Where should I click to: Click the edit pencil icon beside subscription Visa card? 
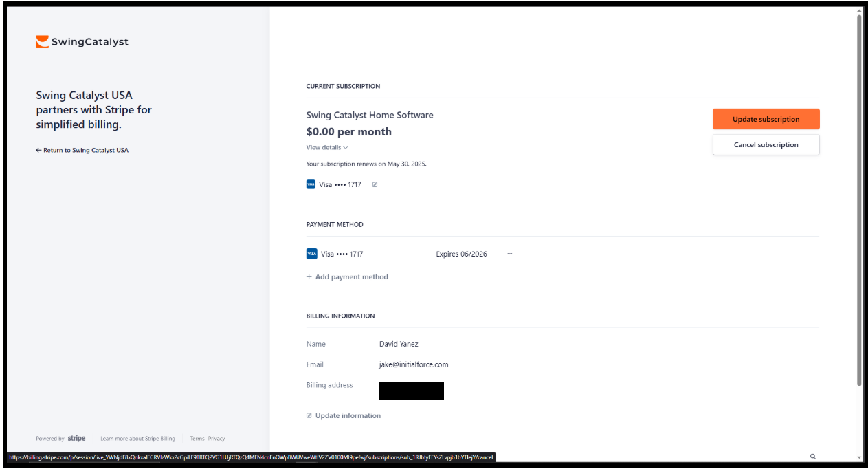[375, 184]
